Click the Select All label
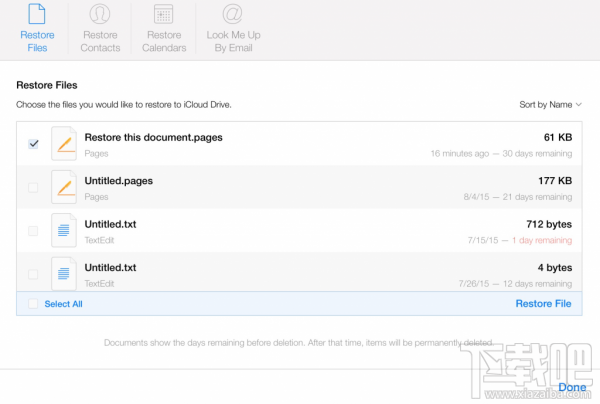 point(64,304)
